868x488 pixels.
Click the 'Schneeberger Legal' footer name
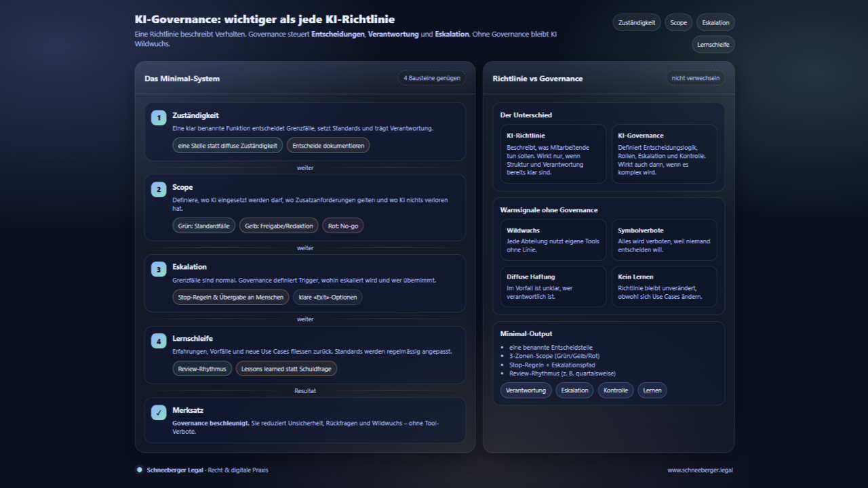click(x=176, y=470)
